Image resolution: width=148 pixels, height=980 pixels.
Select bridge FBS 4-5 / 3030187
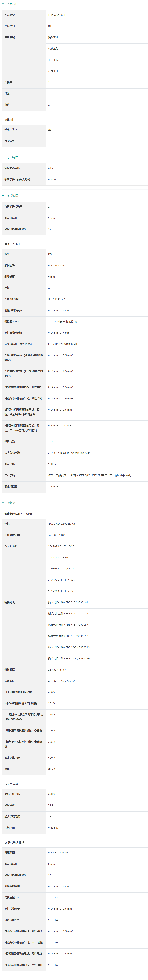pyautogui.click(x=68, y=625)
